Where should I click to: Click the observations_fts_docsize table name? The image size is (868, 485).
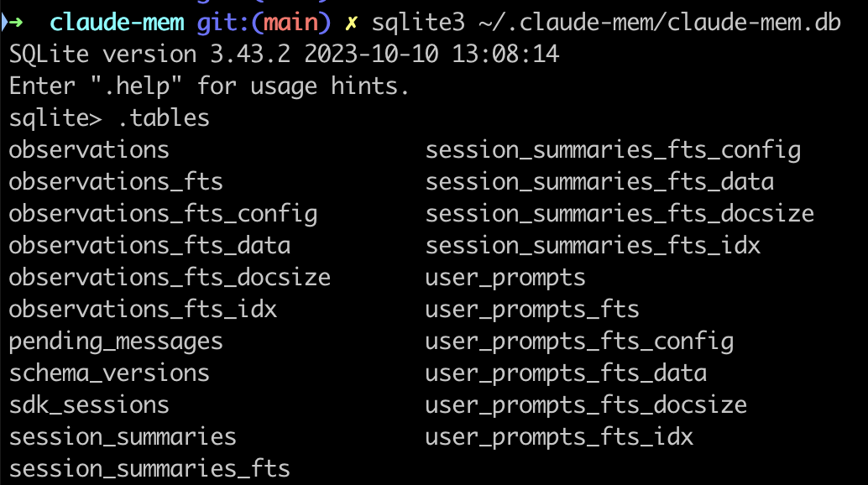170,277
